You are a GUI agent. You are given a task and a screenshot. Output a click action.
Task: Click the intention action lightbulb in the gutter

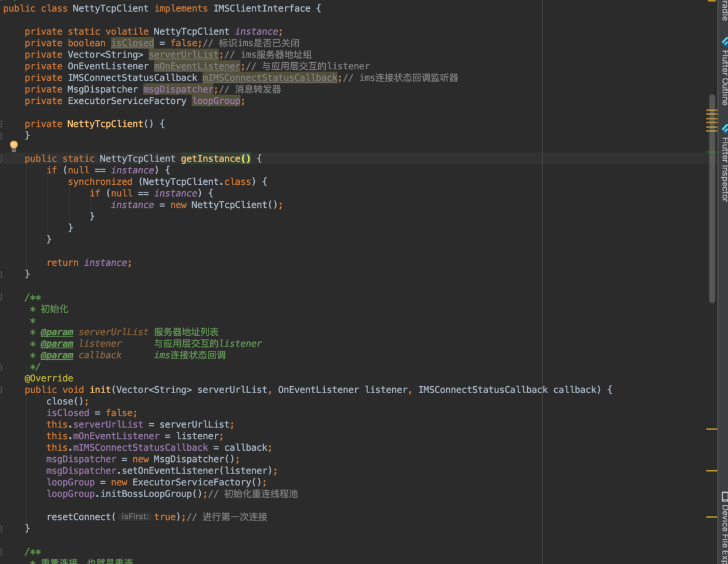[x=14, y=145]
